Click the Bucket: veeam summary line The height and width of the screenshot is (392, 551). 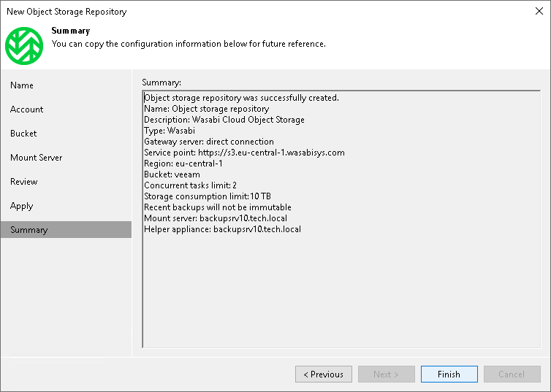coord(172,174)
